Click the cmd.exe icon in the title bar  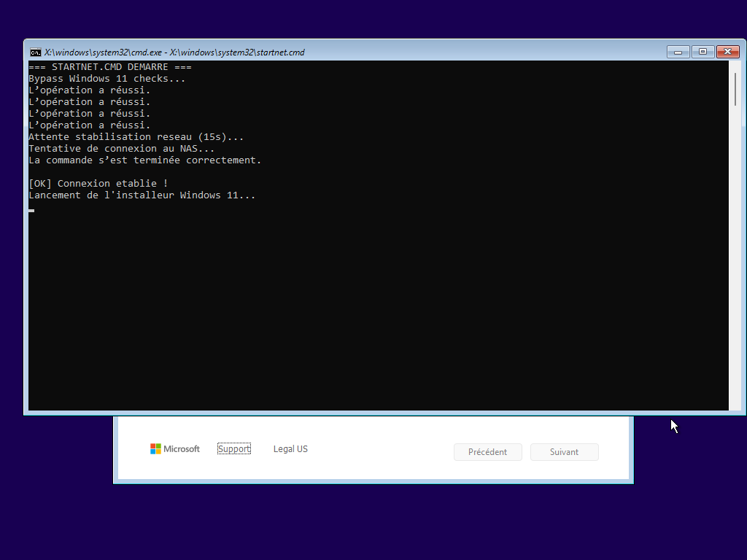click(35, 52)
